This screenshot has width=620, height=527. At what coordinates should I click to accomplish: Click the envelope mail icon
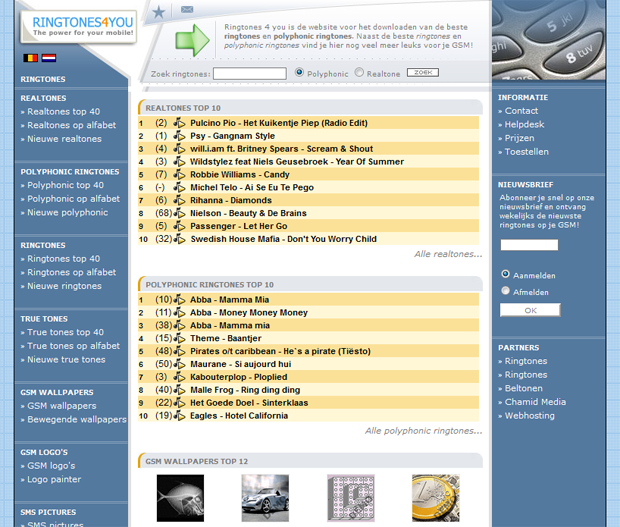tap(187, 9)
